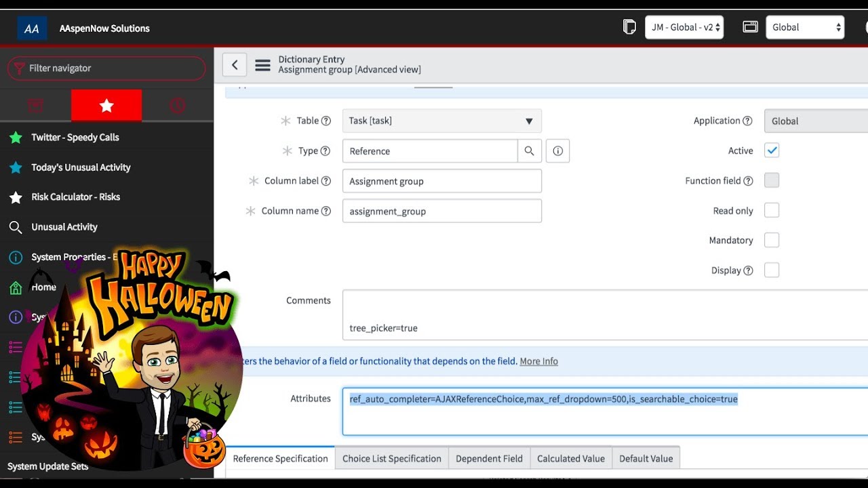Open the all applications navigator tab

pyautogui.click(x=36, y=105)
